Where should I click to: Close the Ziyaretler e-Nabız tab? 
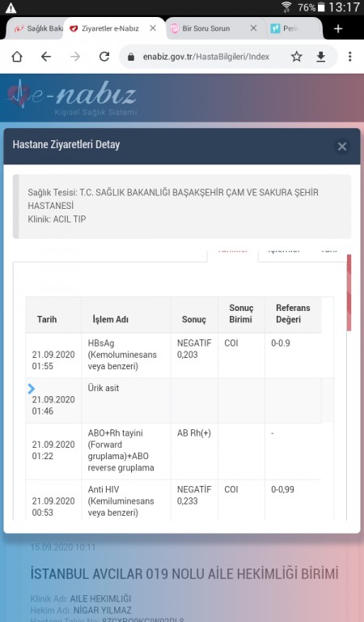(x=153, y=28)
